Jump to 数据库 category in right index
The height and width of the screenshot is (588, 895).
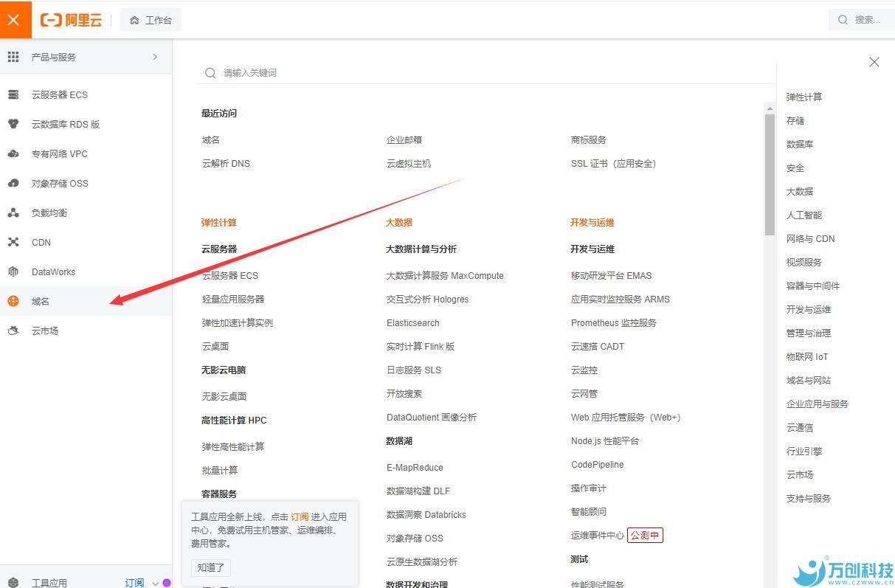click(800, 144)
